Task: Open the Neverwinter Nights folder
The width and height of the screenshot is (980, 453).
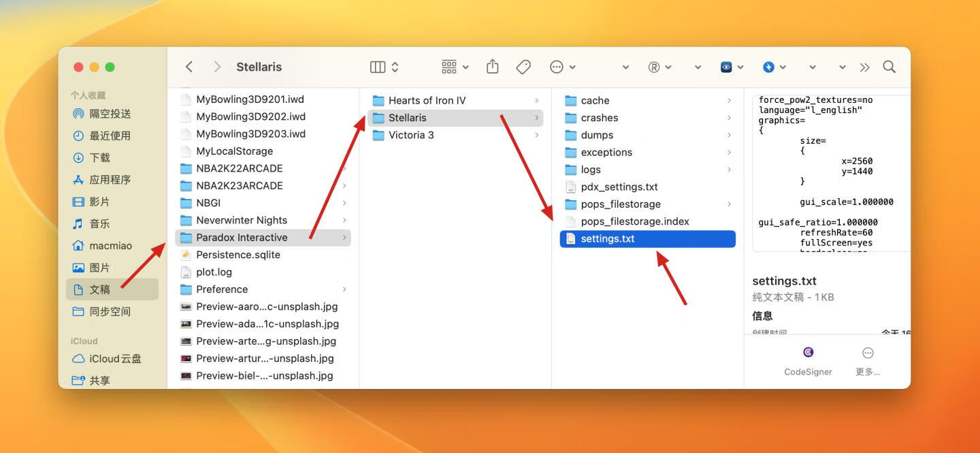Action: (x=242, y=220)
